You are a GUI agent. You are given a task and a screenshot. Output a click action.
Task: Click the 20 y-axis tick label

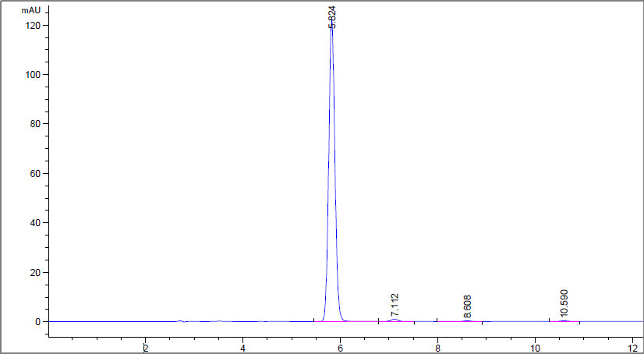pos(34,272)
